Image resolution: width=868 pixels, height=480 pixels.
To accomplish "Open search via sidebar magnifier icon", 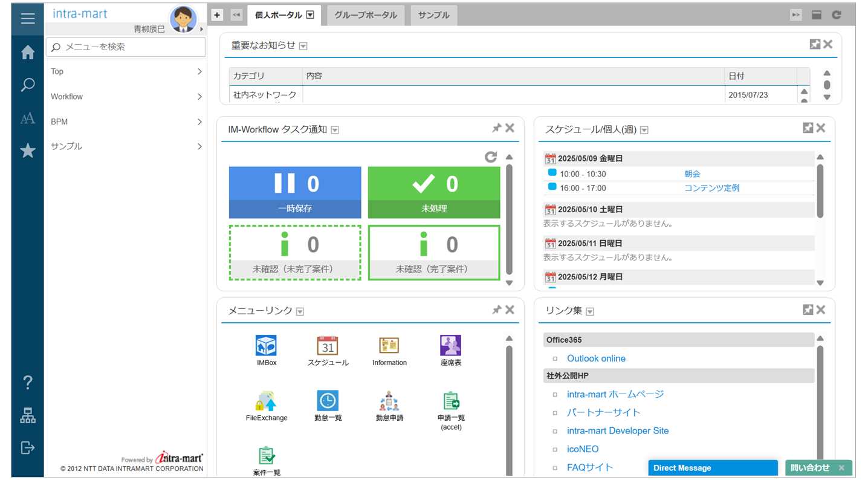I will click(x=27, y=85).
